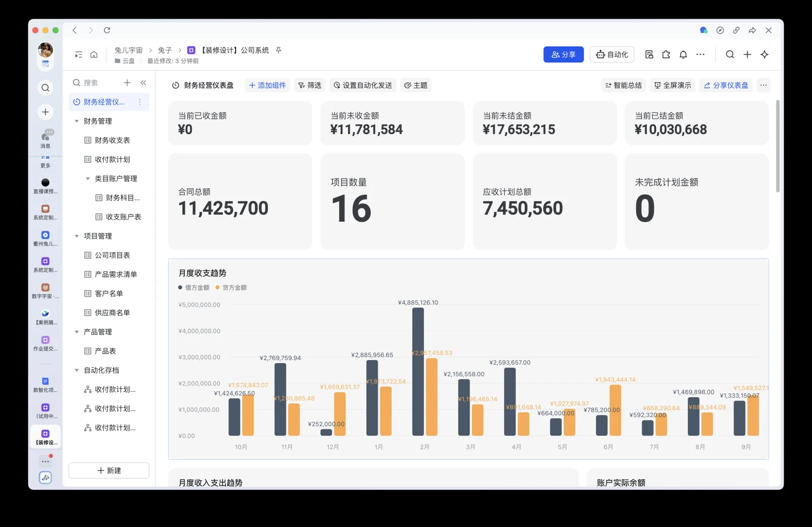Click the sidebar 搜索 search field
The image size is (812, 527).
[94, 83]
